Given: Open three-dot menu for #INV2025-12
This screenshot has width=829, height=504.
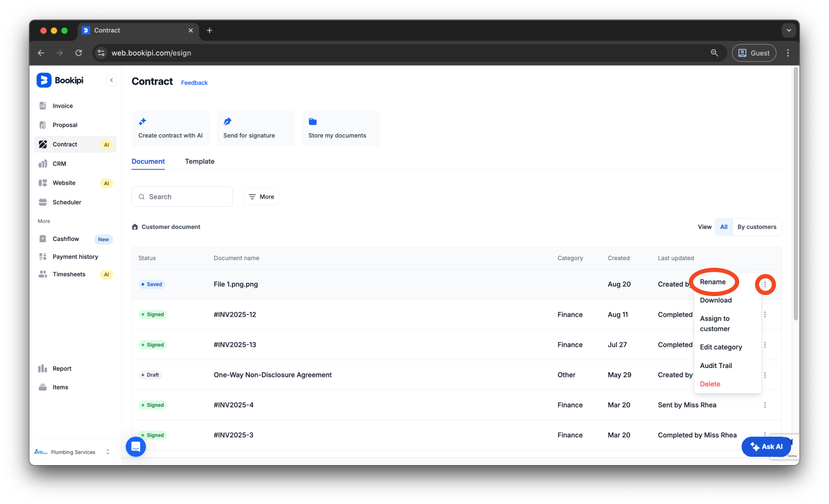Looking at the screenshot, I should tap(765, 314).
